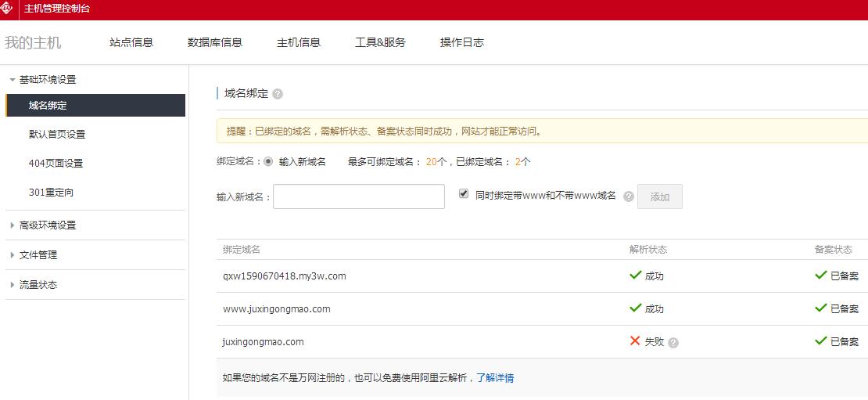
Task: Click the help icon next to 添加 button
Action: [628, 196]
